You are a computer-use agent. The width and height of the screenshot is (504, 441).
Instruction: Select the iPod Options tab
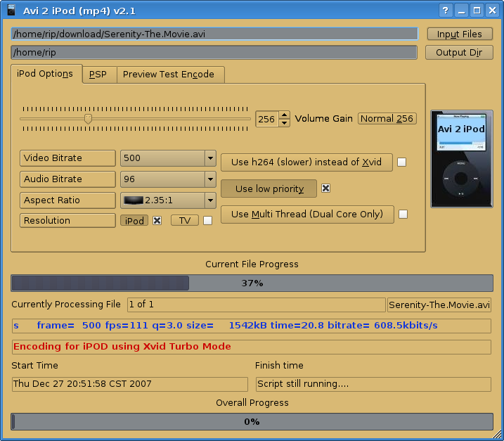pos(45,74)
